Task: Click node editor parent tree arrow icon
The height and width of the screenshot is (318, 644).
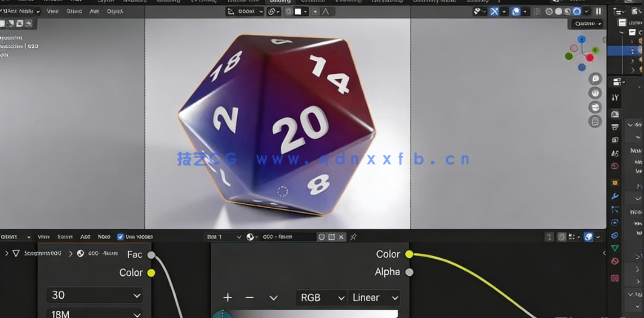Action: pos(549,237)
